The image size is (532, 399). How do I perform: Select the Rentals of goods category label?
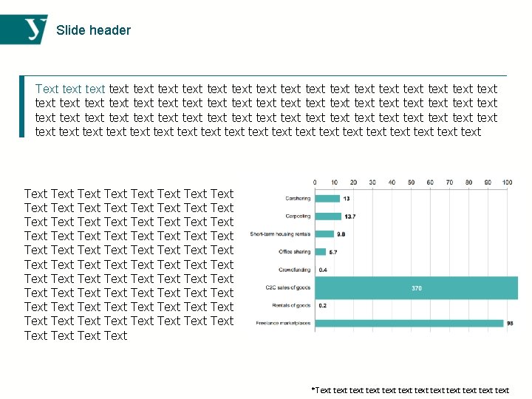[292, 305]
